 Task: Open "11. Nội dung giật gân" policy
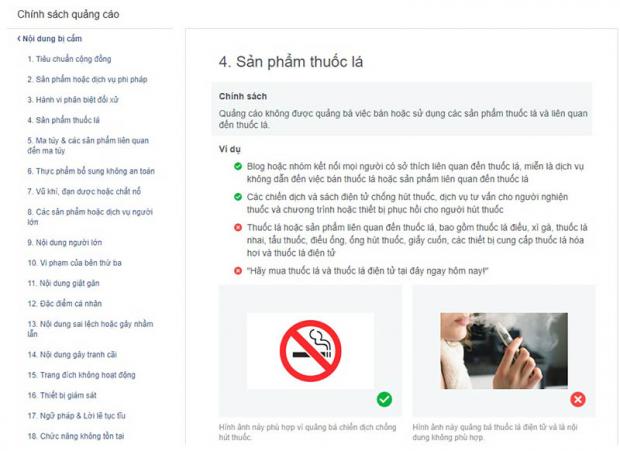pyautogui.click(x=63, y=283)
